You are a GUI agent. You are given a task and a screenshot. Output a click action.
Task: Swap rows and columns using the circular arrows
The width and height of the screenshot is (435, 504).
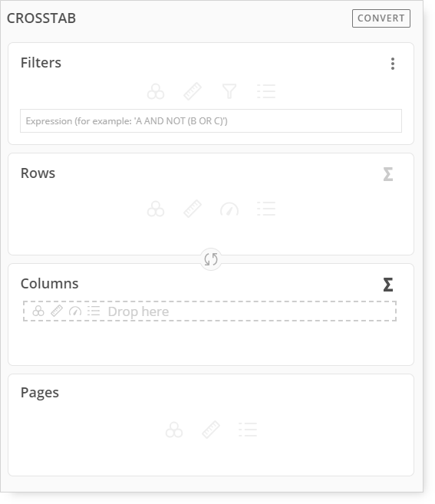tap(211, 259)
